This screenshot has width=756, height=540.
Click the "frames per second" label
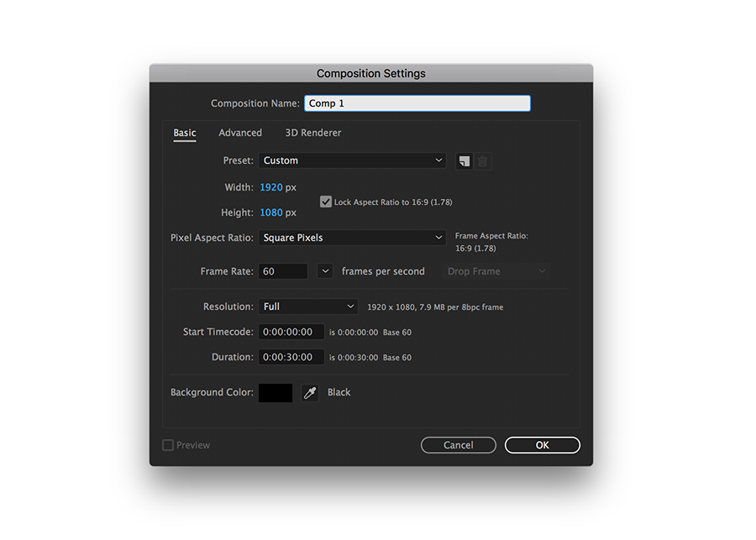[383, 271]
